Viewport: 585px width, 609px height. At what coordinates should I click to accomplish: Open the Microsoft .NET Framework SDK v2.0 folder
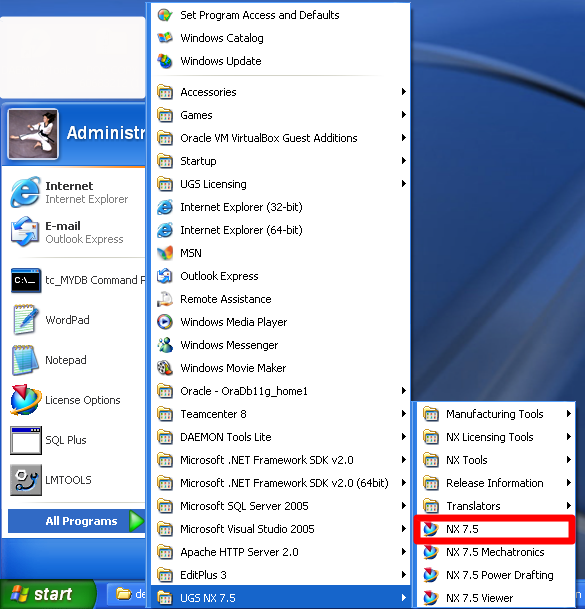(x=280, y=460)
